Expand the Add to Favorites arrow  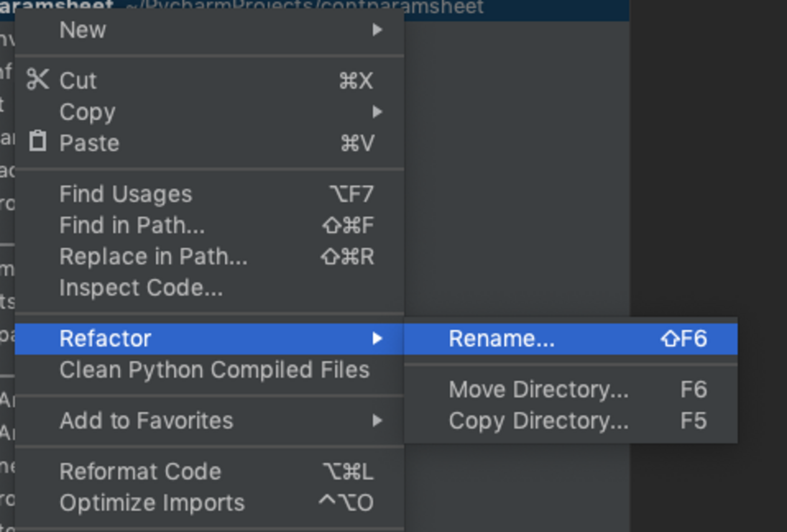tap(377, 421)
